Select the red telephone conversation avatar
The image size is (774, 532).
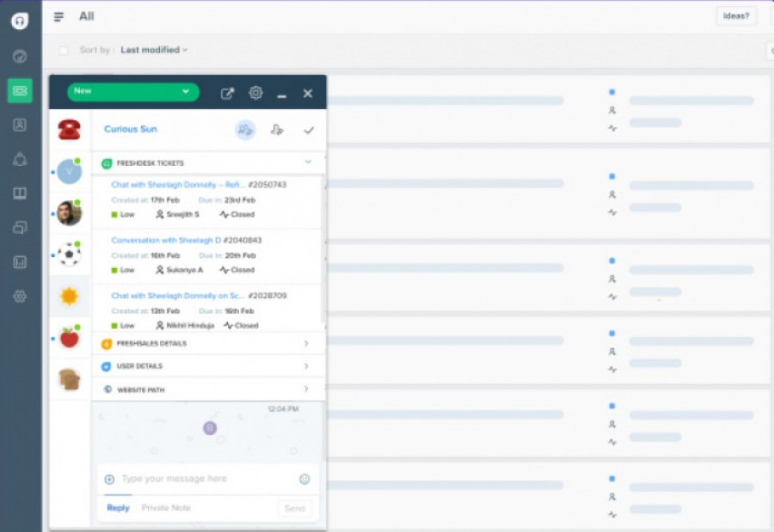tap(70, 130)
